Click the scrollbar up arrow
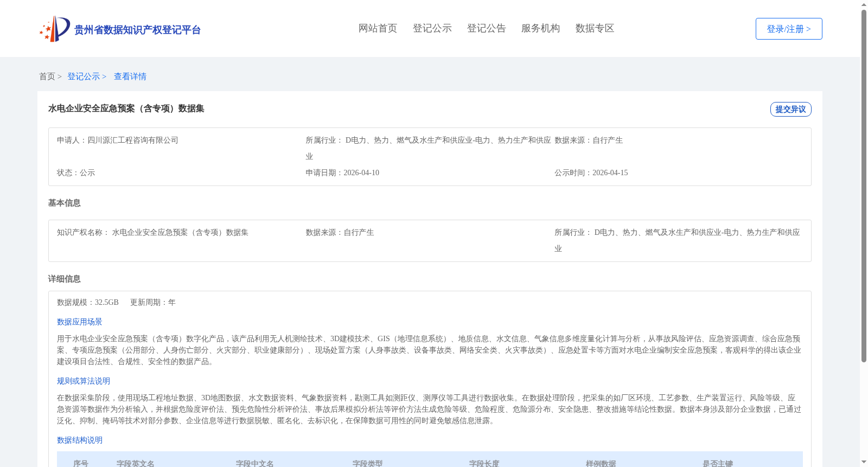The image size is (868, 467). (864, 4)
